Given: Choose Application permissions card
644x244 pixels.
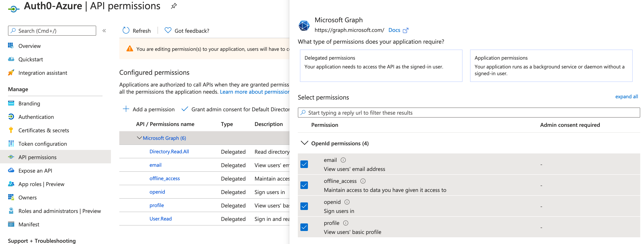Looking at the screenshot, I should (x=551, y=66).
